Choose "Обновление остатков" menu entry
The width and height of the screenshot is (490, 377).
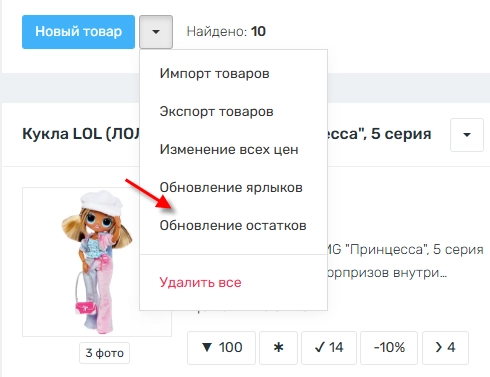pyautogui.click(x=233, y=225)
